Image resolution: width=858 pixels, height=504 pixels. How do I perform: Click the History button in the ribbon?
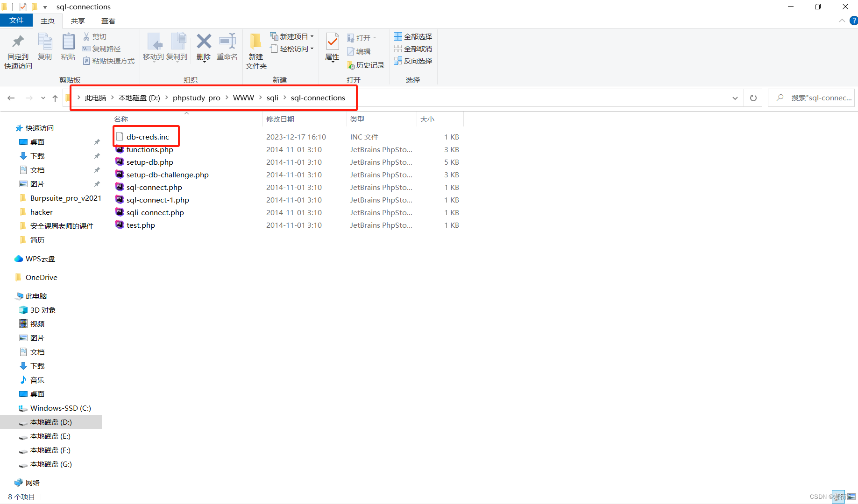click(366, 65)
